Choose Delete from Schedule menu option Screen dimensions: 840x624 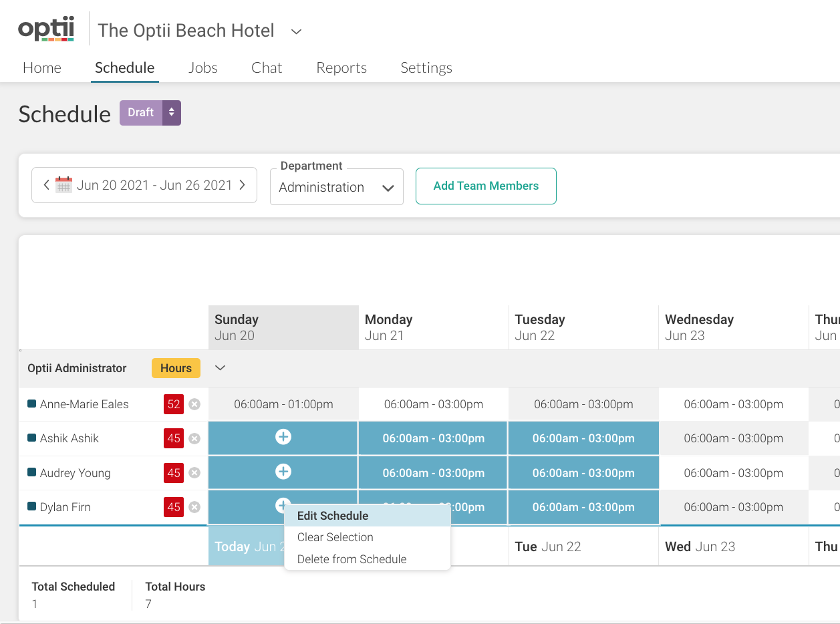click(x=368, y=559)
